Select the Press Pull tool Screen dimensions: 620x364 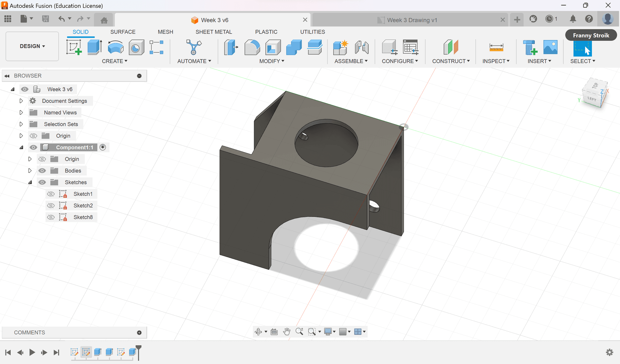tap(231, 47)
